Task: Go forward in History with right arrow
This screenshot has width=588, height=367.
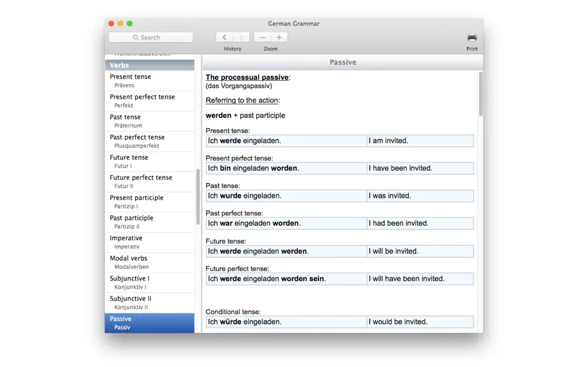Action: 241,37
